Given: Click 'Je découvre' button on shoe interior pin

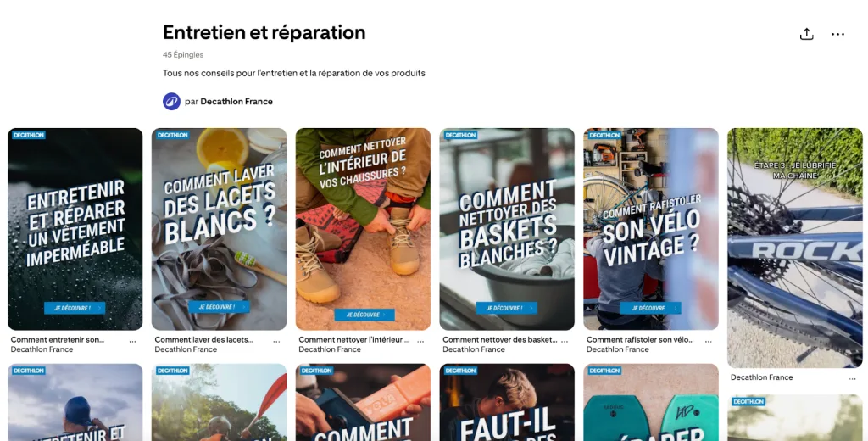Looking at the screenshot, I should tap(364, 315).
